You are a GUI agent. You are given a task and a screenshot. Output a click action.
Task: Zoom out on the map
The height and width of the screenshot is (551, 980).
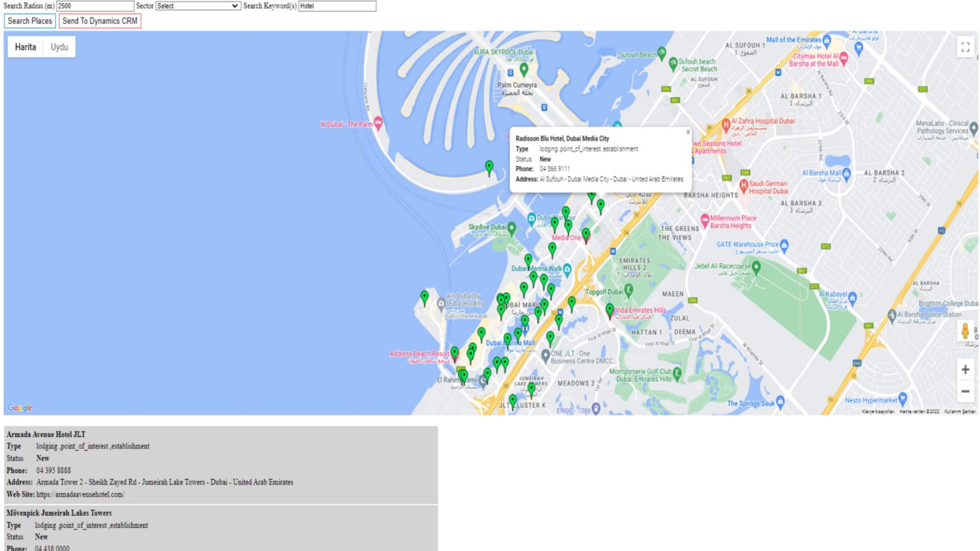[965, 391]
